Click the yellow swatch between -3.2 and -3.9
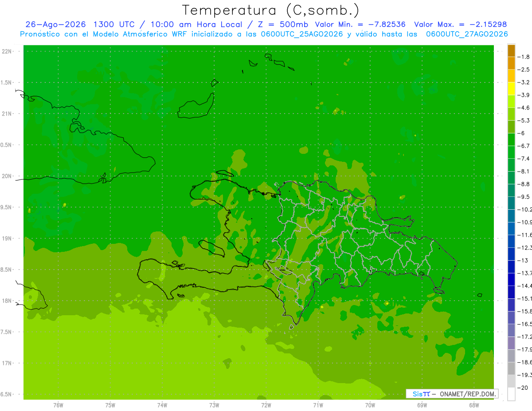 click(511, 89)
